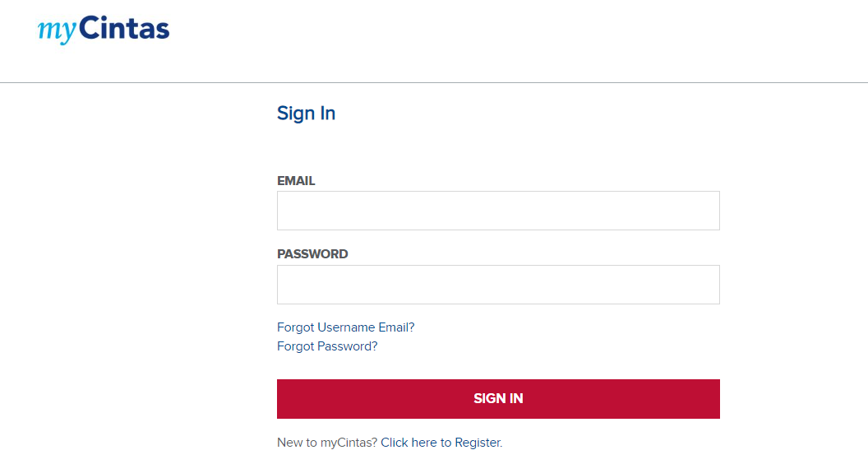Open the Forgot Username Email link
Viewport: 868px width, 464px height.
click(345, 327)
